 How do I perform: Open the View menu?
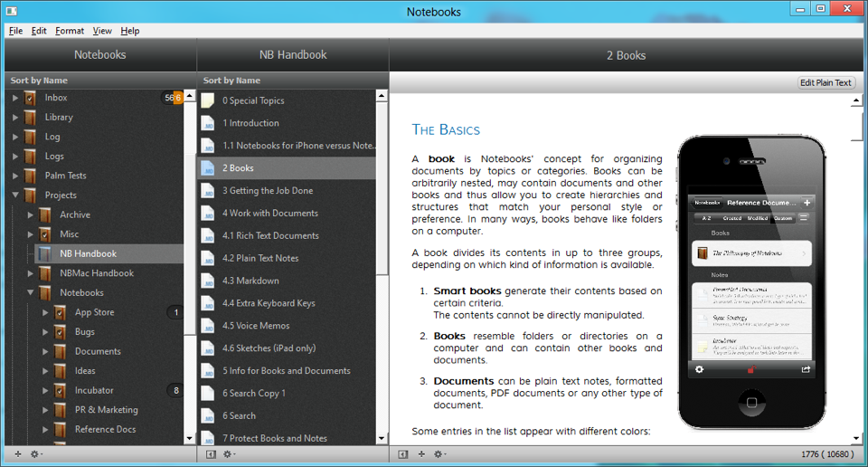(102, 31)
